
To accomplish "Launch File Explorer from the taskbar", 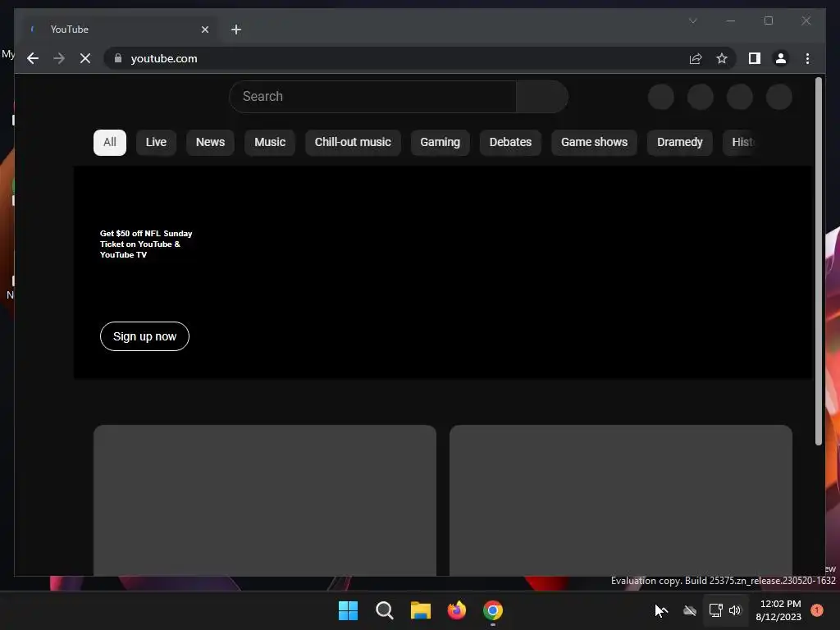I will tap(421, 610).
